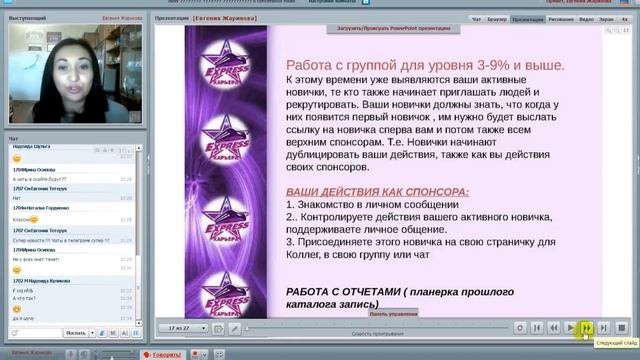Click the speaker webcam video
Screen dimensions: 640x360
[76, 73]
